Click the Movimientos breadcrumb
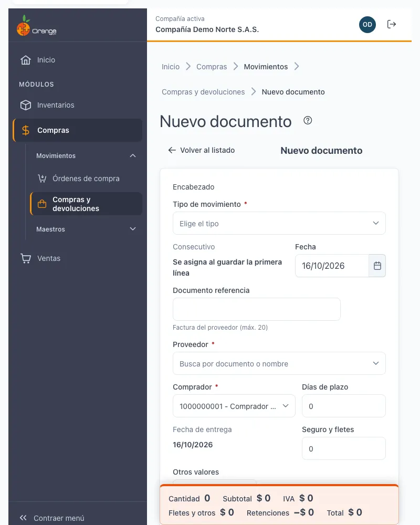 click(x=266, y=67)
